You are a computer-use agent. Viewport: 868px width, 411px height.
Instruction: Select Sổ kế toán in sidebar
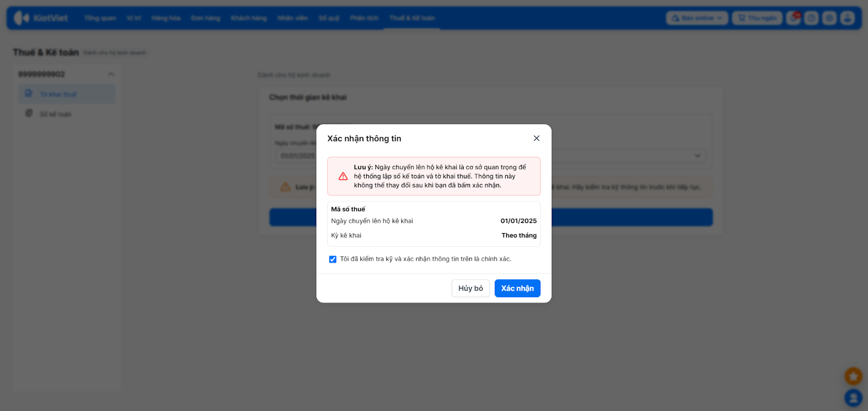pyautogui.click(x=55, y=114)
